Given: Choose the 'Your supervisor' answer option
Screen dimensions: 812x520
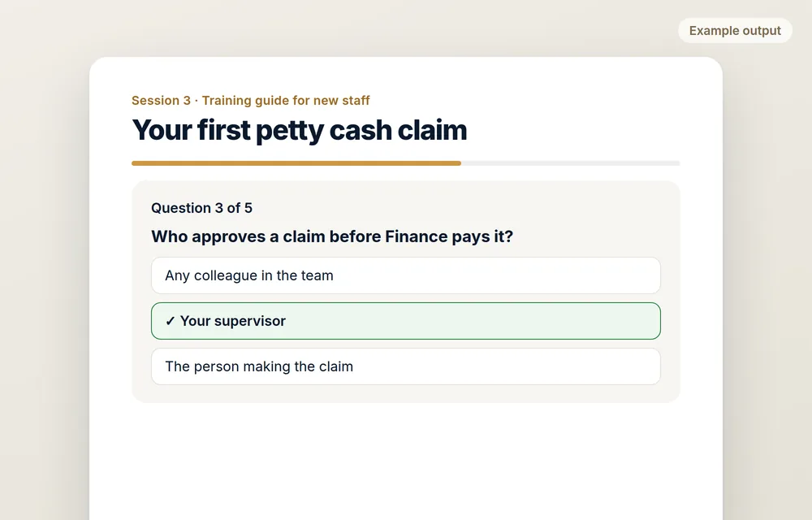Looking at the screenshot, I should pos(405,321).
